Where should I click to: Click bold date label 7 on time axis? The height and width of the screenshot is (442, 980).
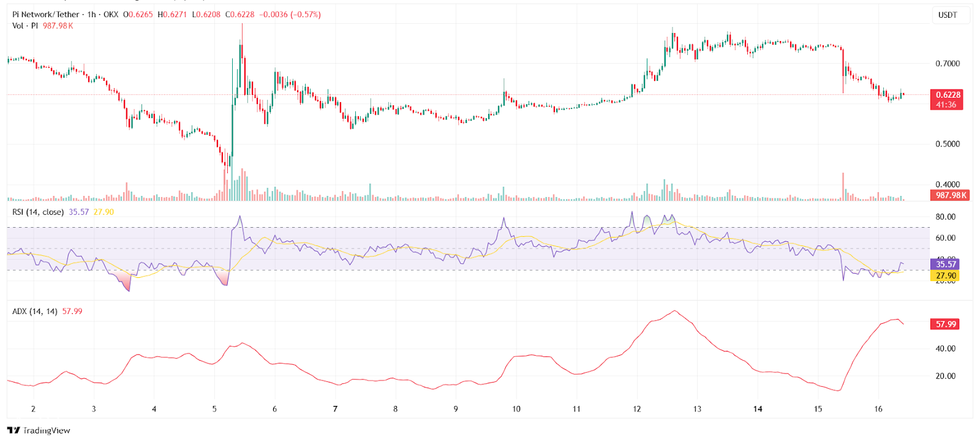click(335, 409)
